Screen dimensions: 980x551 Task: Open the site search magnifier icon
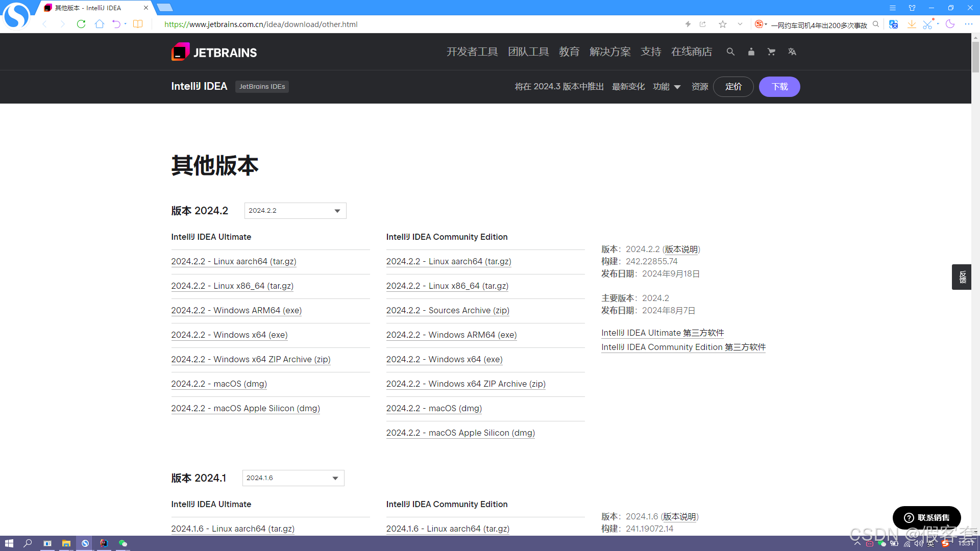pos(730,52)
